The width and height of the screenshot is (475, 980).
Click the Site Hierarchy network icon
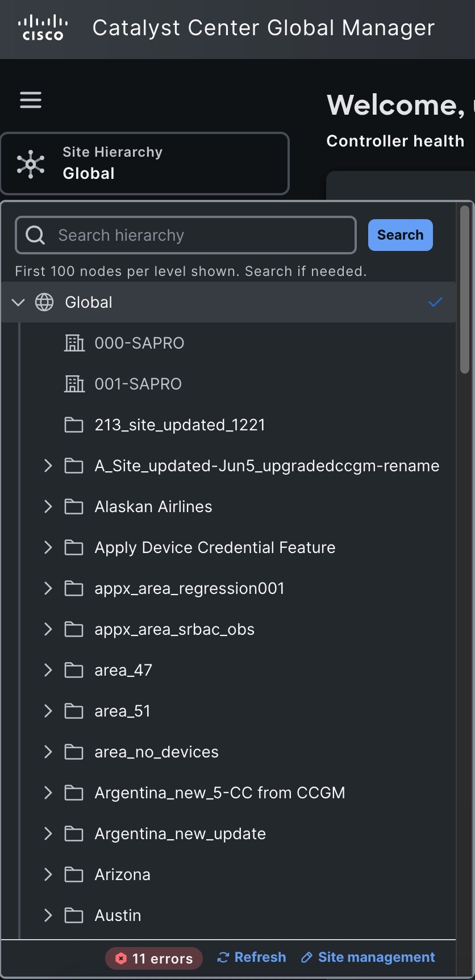[x=31, y=164]
